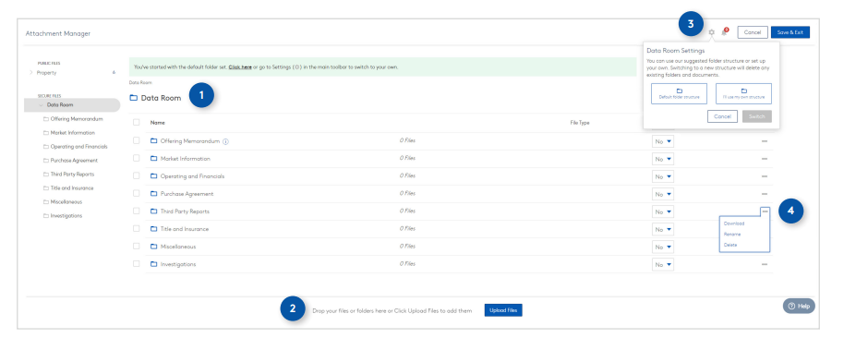Choose Download from the context menu

coord(734,223)
